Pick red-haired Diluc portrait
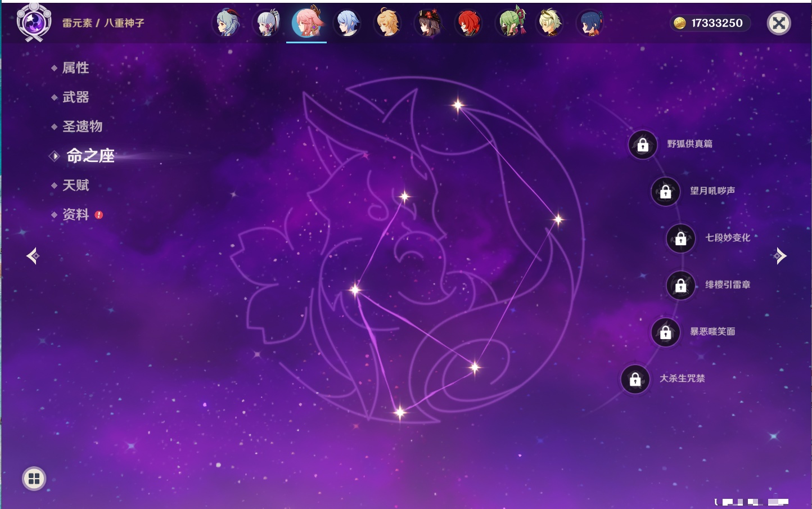812x509 pixels. (468, 23)
